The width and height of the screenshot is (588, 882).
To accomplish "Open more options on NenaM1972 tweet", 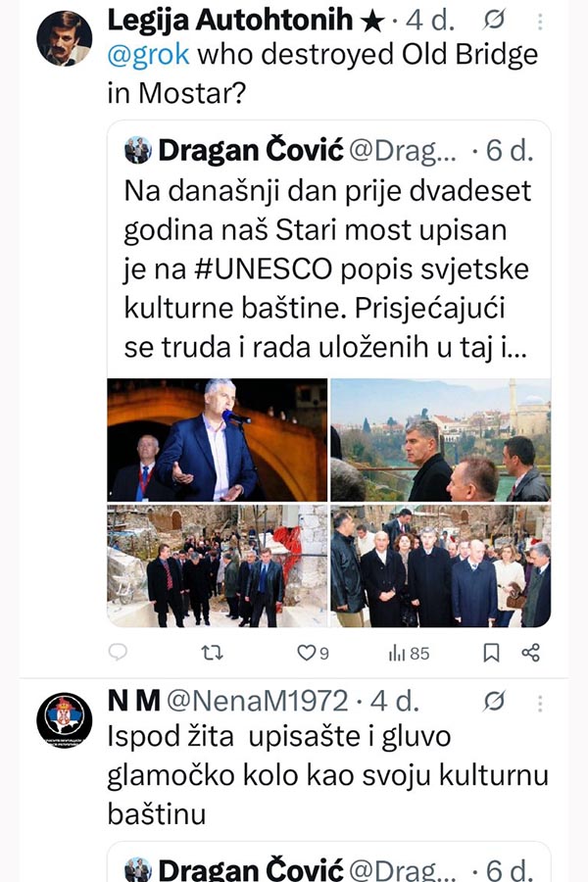I will point(540,703).
